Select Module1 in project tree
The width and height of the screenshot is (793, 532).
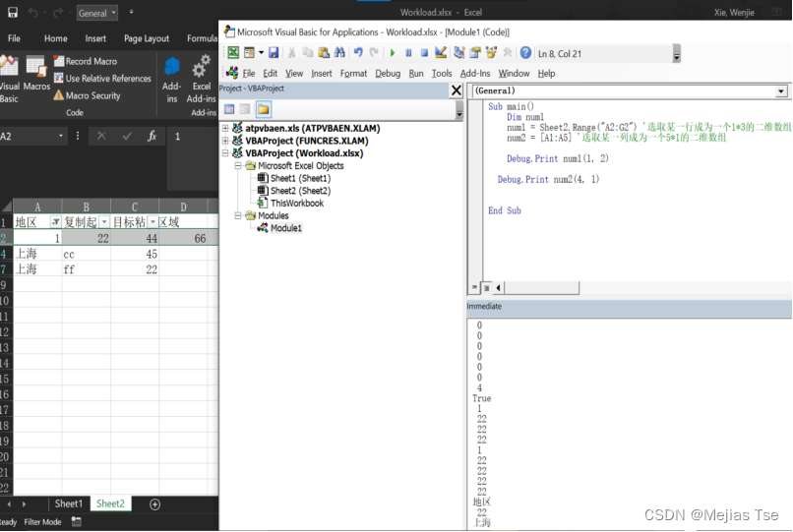(285, 228)
